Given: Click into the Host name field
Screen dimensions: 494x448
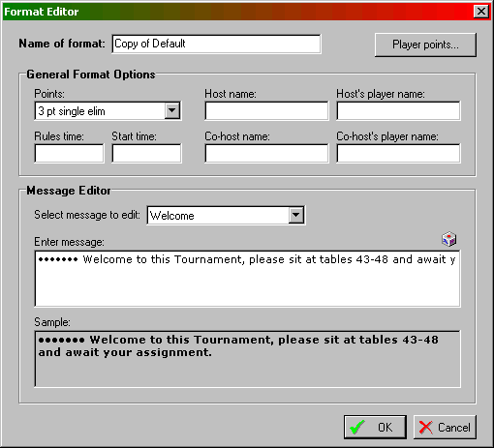Looking at the screenshot, I should coord(266,111).
